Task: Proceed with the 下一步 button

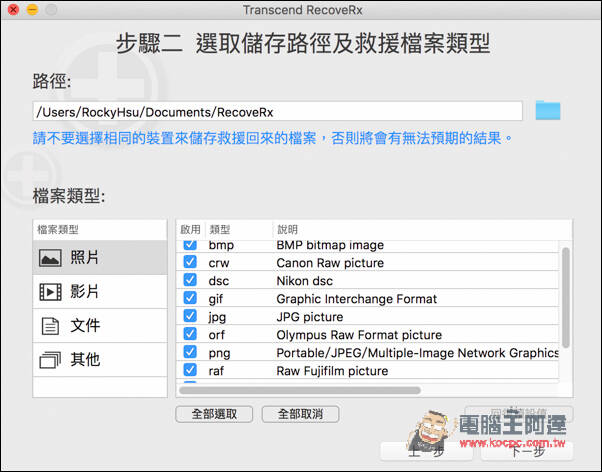Action: (x=527, y=452)
